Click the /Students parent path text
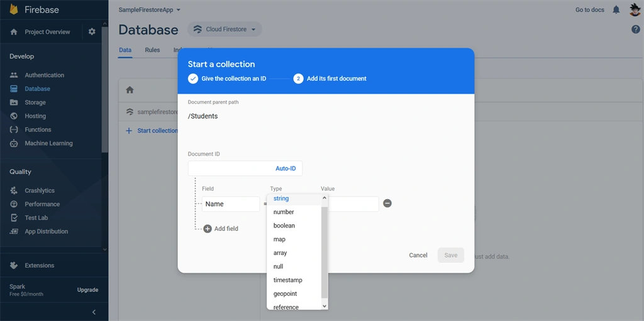This screenshot has width=644, height=321. [x=203, y=116]
